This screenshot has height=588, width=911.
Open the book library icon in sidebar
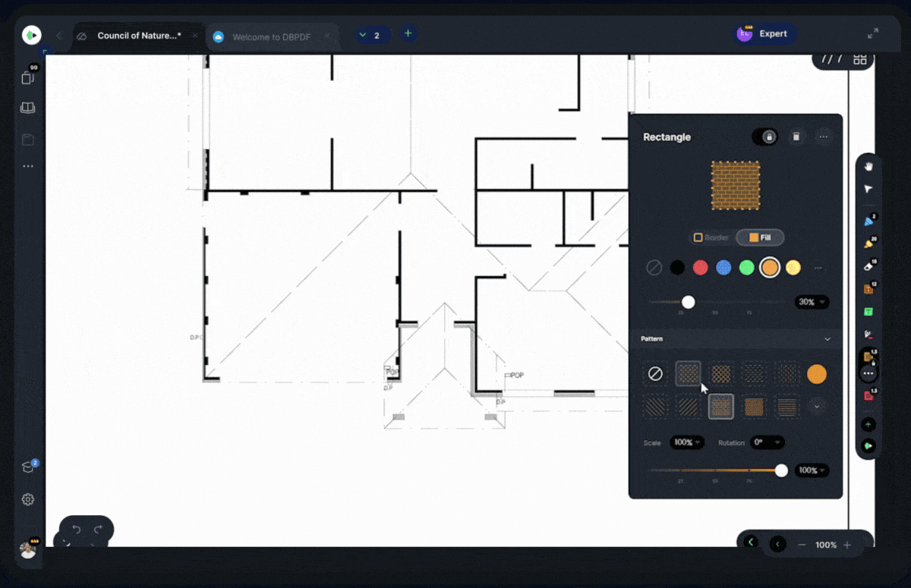28,108
